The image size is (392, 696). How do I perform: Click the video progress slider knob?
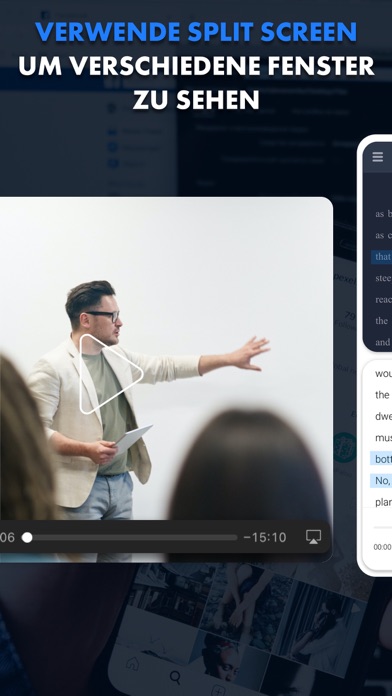coord(27,538)
